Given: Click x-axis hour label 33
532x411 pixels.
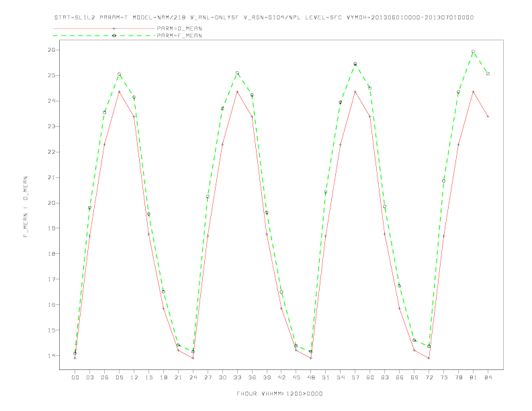Looking at the screenshot, I should (x=237, y=377).
